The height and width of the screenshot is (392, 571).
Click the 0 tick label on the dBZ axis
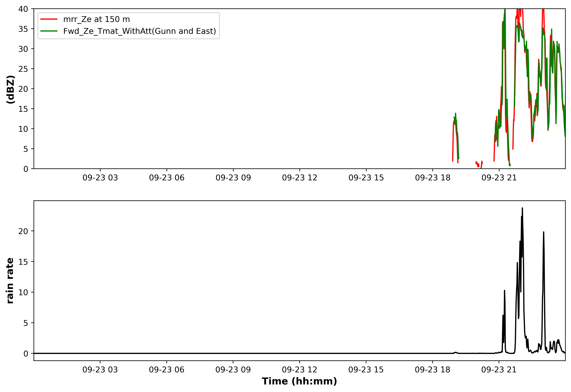click(x=26, y=169)
